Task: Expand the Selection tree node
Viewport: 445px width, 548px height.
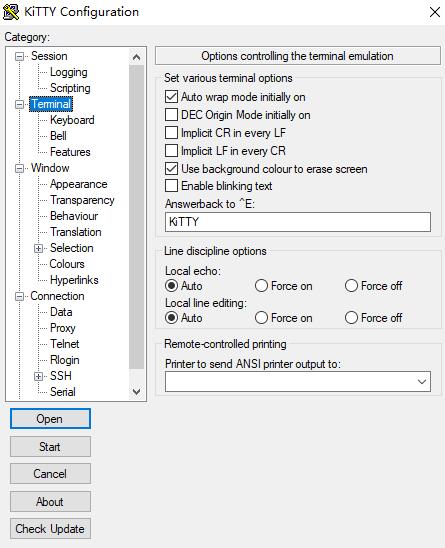Action: [38, 248]
